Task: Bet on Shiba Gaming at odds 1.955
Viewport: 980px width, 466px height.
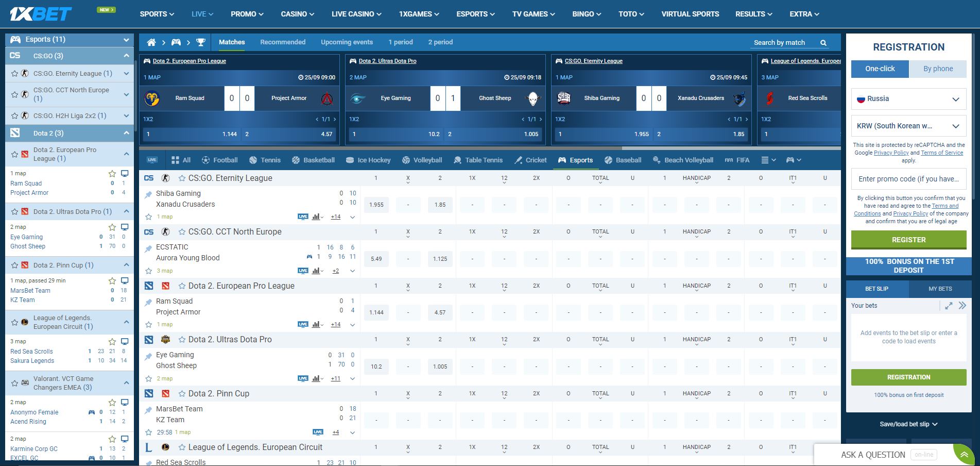Action: (376, 205)
